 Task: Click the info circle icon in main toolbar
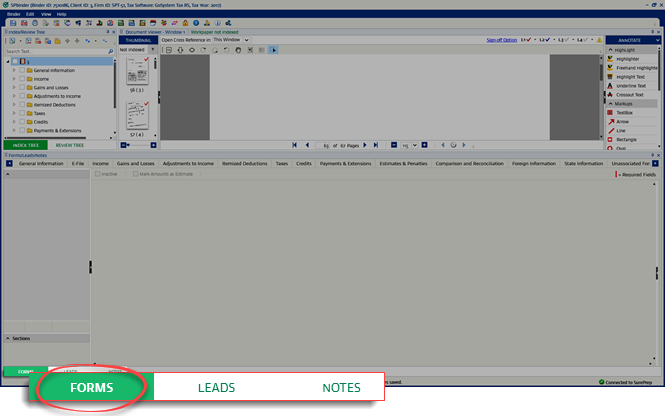tap(218, 23)
